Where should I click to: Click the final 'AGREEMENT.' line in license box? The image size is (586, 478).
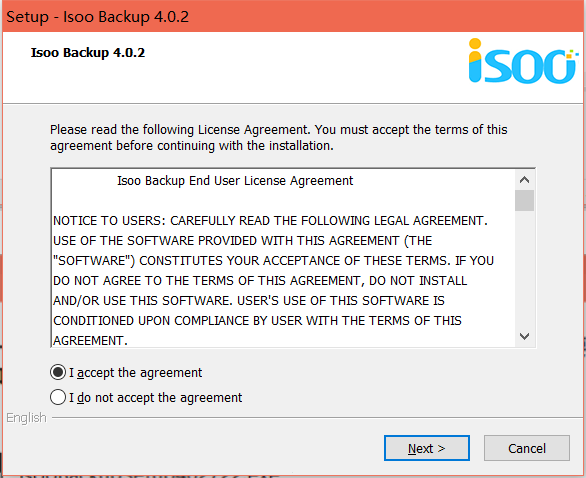point(90,340)
